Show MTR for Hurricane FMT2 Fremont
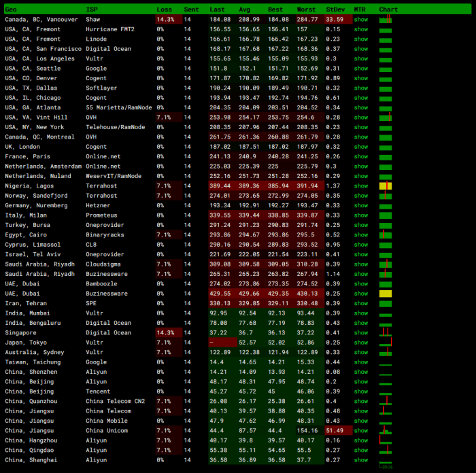Image resolution: width=476 pixels, height=473 pixels. (361, 29)
